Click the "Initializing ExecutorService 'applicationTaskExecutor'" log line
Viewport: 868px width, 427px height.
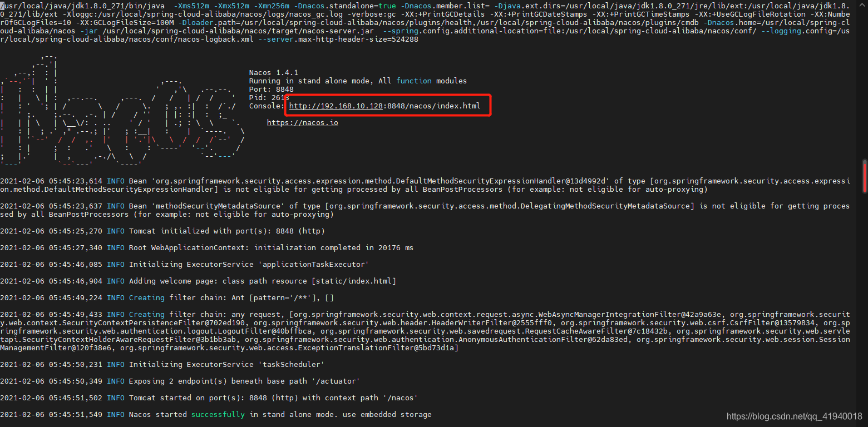tap(184, 264)
